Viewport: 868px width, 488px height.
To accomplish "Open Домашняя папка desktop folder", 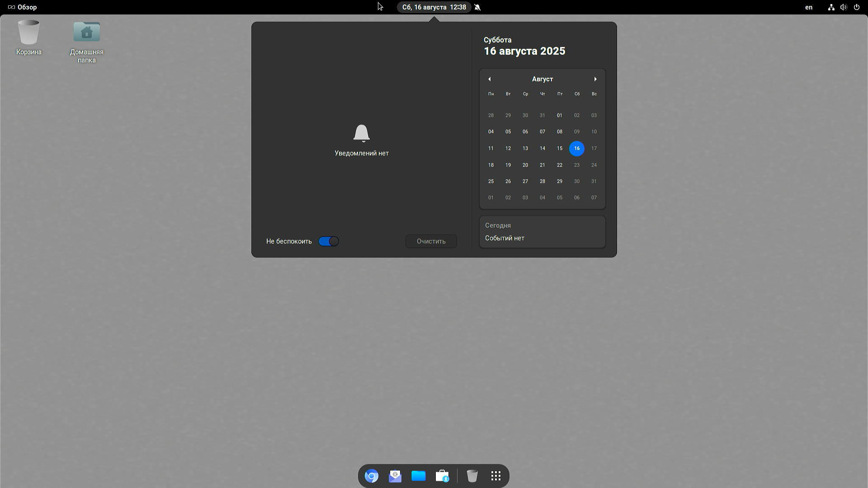I will [x=86, y=33].
